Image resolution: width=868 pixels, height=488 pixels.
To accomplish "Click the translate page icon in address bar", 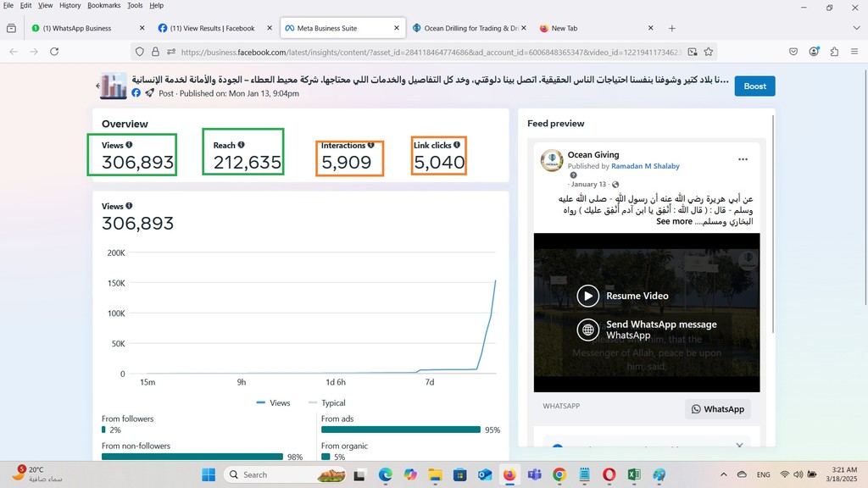I will coord(693,52).
